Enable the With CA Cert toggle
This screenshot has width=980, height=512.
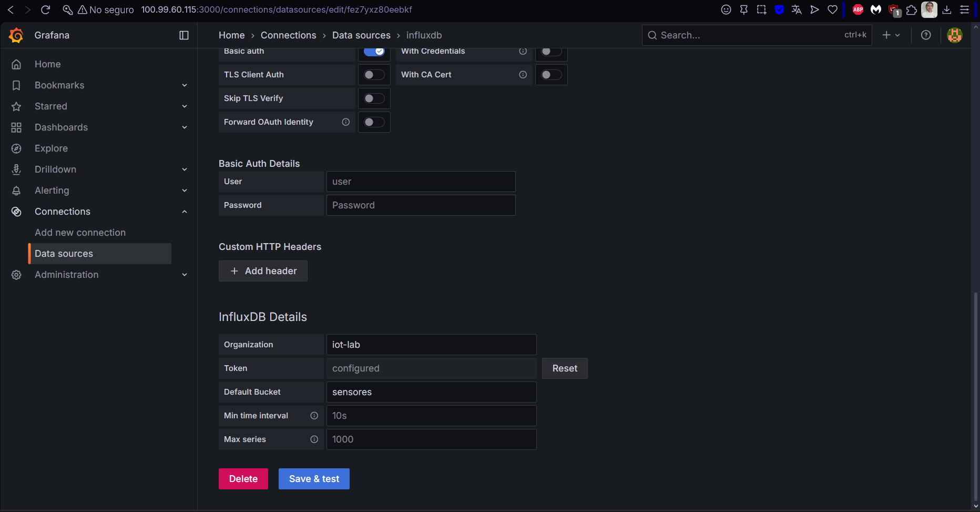point(552,75)
